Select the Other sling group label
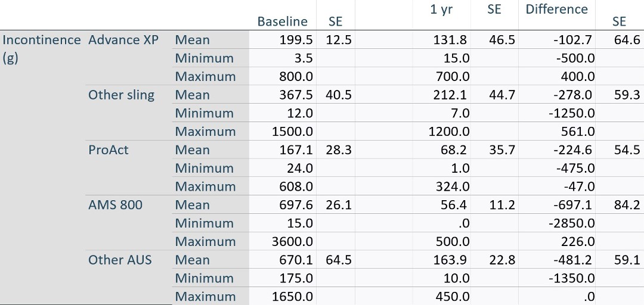The height and width of the screenshot is (305, 644). click(121, 95)
